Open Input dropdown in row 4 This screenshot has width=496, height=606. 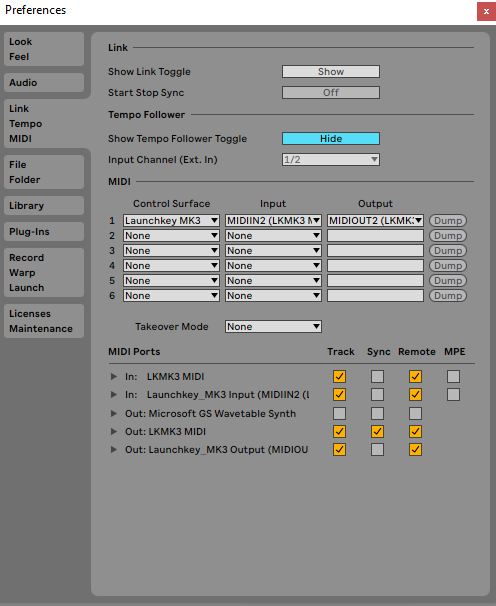tap(273, 266)
